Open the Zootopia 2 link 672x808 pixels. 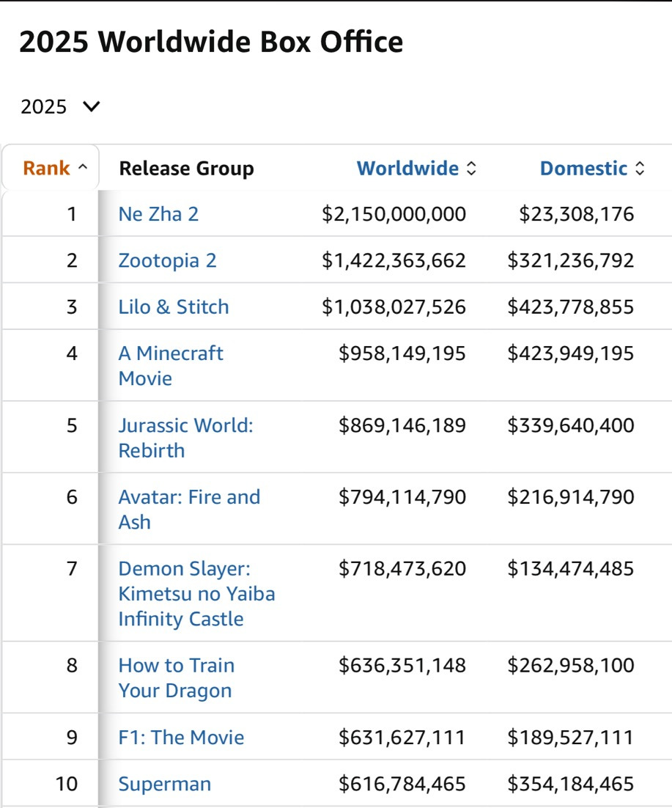[x=167, y=260]
